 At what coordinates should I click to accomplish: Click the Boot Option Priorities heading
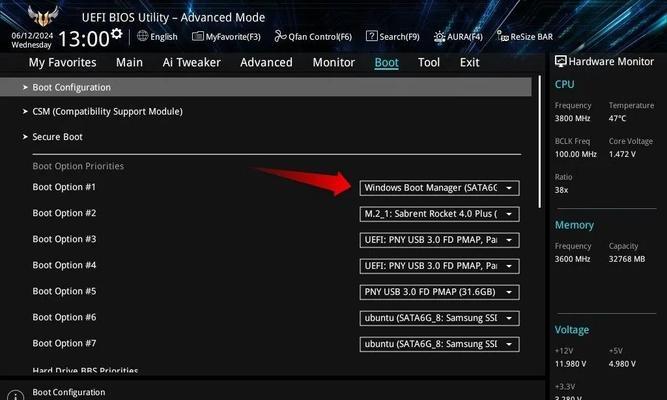point(78,166)
